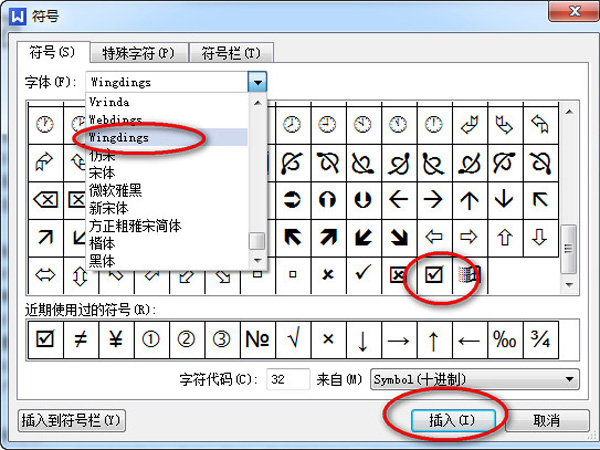
Task: Choose 微软雅黑 from the font list
Action: click(x=167, y=190)
